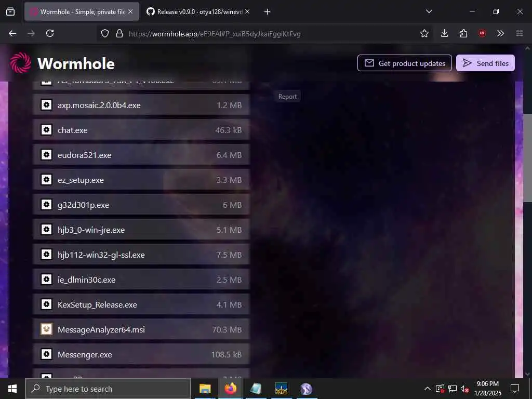This screenshot has height=399, width=532.
Task: Select the ie_dlmin30c.exe file name
Action: tap(87, 280)
